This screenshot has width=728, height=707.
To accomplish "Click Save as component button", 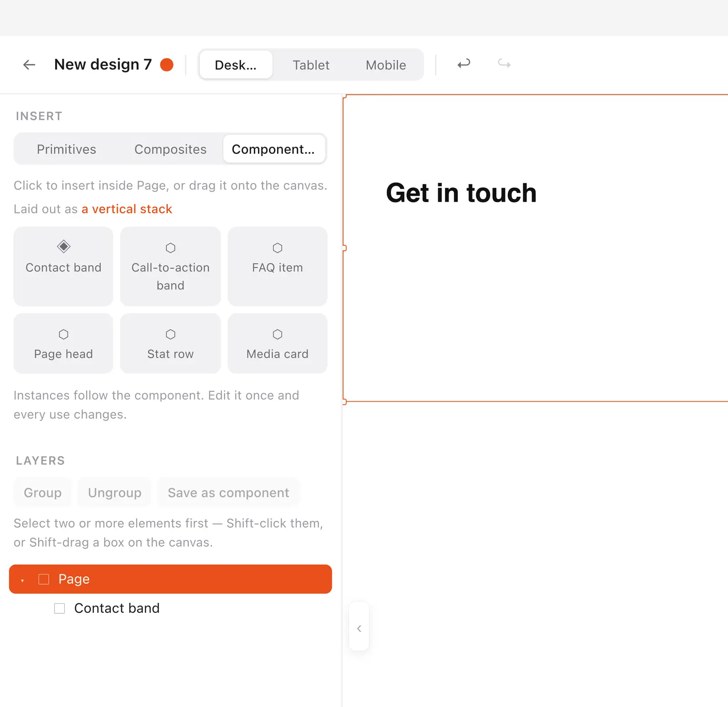I will 228,493.
